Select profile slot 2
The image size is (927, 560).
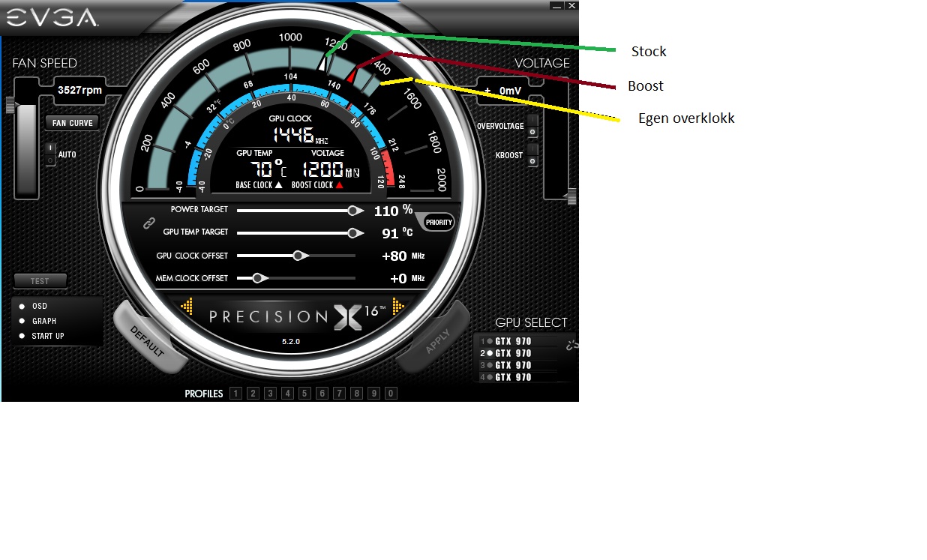(253, 394)
